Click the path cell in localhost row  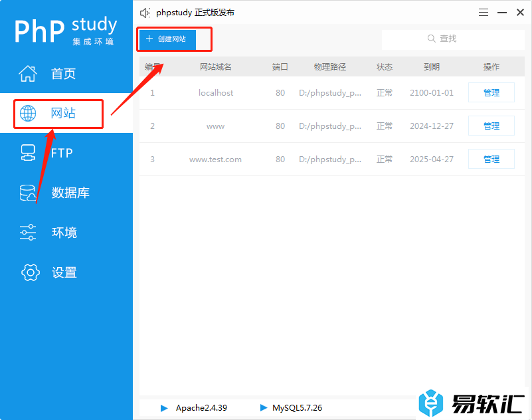[330, 92]
